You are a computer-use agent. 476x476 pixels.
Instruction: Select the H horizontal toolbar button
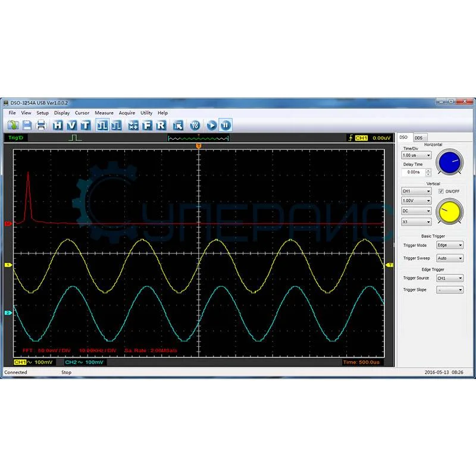58,125
